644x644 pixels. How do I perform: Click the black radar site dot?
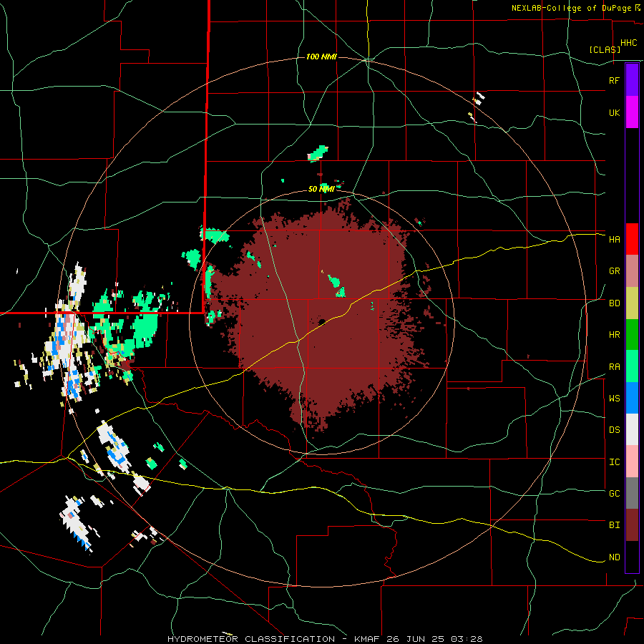coord(322,321)
